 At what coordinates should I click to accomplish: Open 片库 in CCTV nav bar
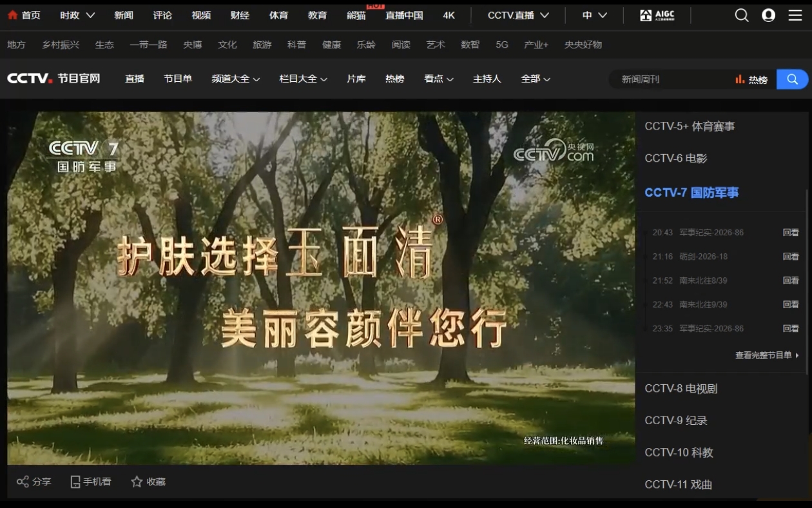click(356, 79)
